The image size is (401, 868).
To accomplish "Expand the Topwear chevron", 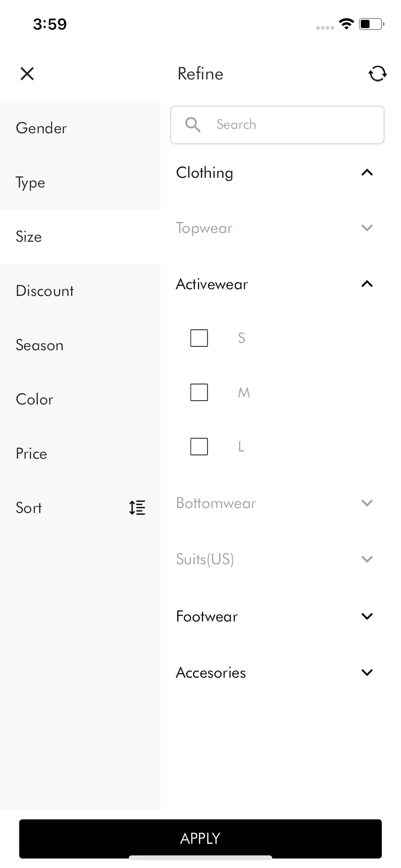I will coord(367,228).
